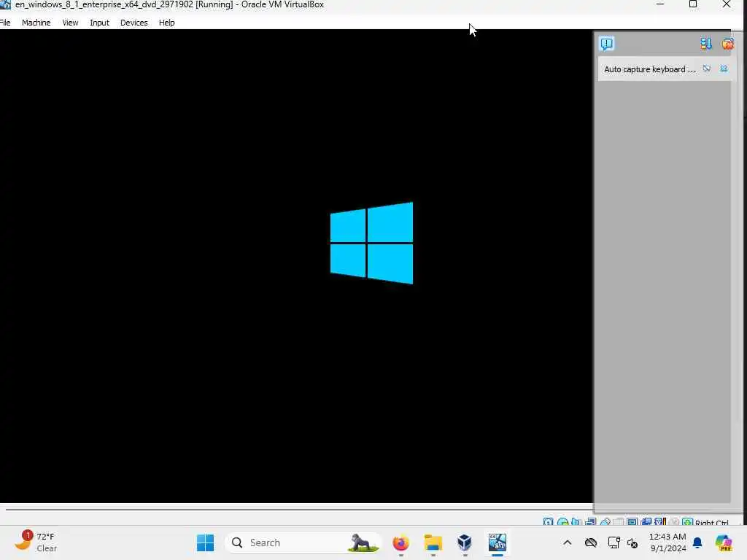The width and height of the screenshot is (747, 560).
Task: Click the Windows 8.1 boot logo in VM display
Action: click(371, 243)
